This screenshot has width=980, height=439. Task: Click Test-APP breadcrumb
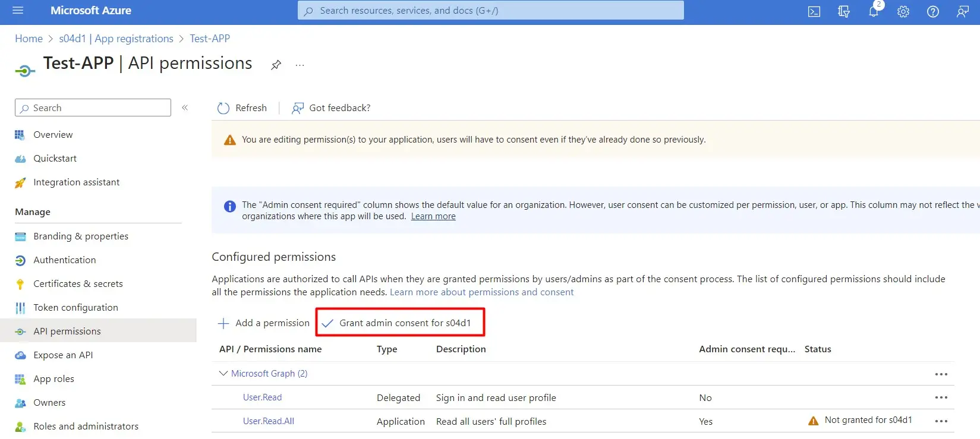coord(210,39)
